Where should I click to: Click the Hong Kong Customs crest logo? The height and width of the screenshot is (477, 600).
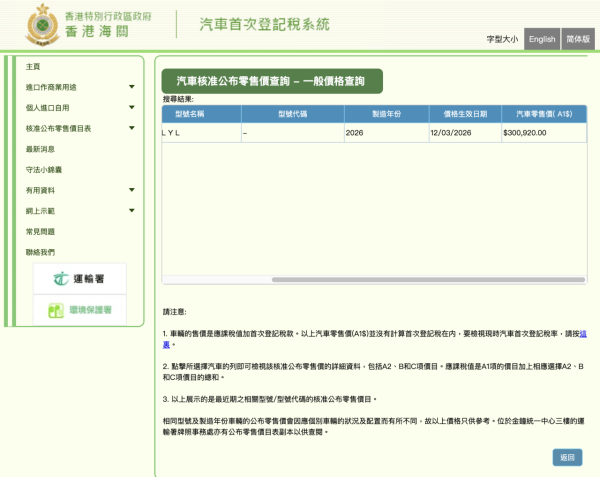(x=42, y=25)
